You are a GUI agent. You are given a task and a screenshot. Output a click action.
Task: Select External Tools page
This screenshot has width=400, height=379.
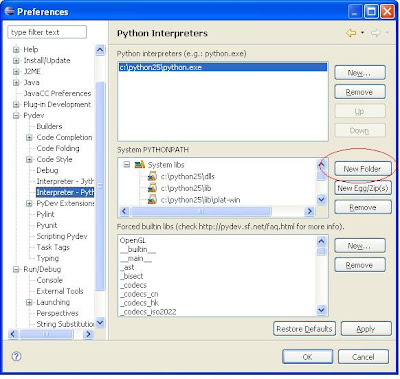[60, 291]
